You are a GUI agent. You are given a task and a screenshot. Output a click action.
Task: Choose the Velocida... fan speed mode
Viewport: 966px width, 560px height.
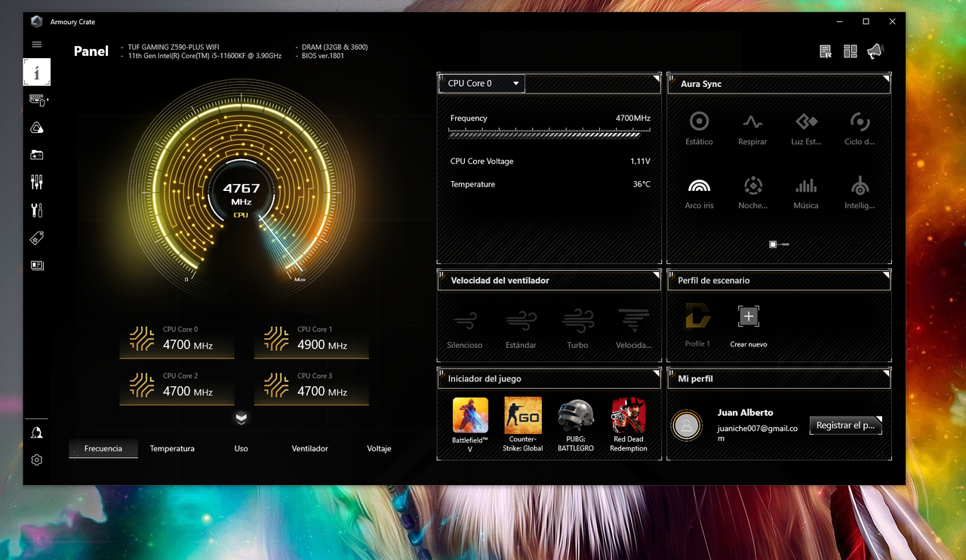633,328
